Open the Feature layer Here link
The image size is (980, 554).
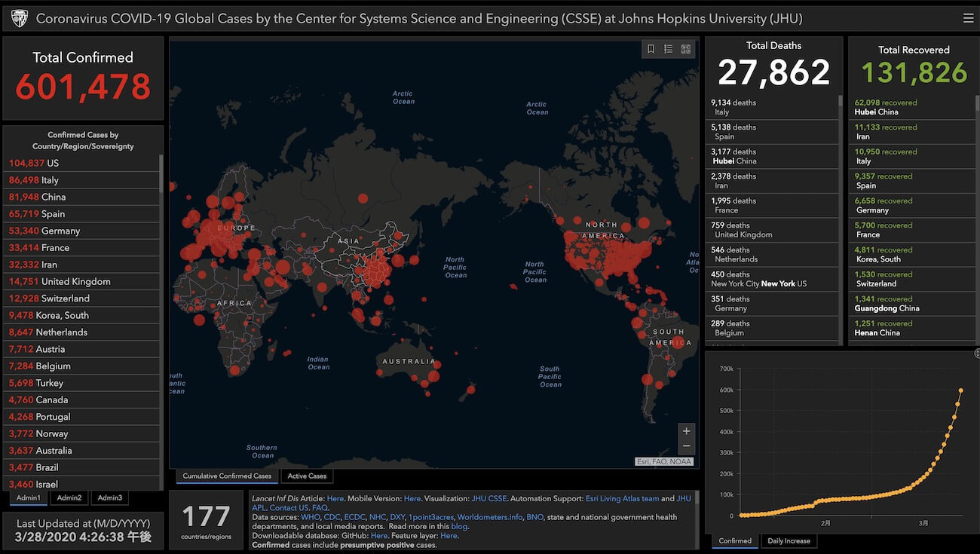pos(449,535)
